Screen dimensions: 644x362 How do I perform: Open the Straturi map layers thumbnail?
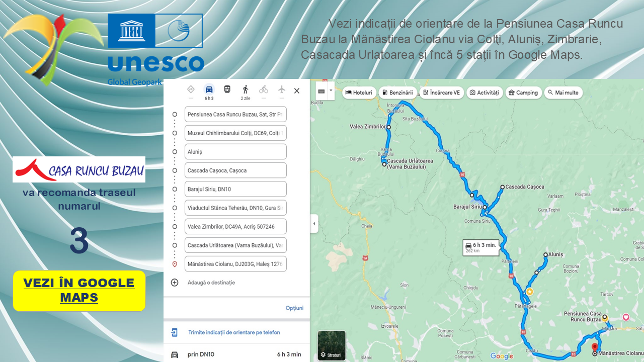pos(332,346)
